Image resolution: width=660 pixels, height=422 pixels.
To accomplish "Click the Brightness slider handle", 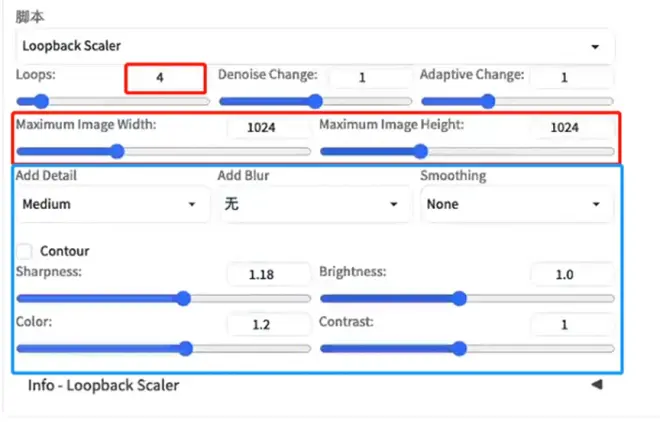I will (x=459, y=299).
